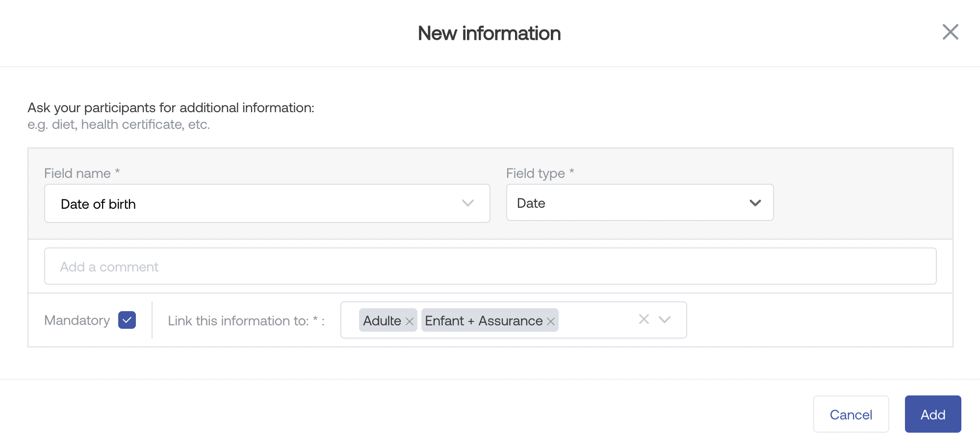Remove the Enfant + Assurance tag
This screenshot has width=980, height=441.
tap(551, 321)
